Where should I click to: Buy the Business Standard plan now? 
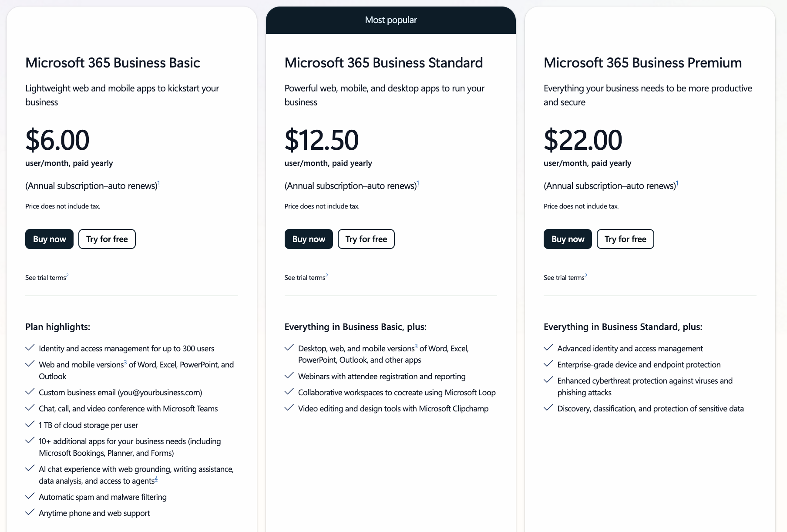[309, 239]
